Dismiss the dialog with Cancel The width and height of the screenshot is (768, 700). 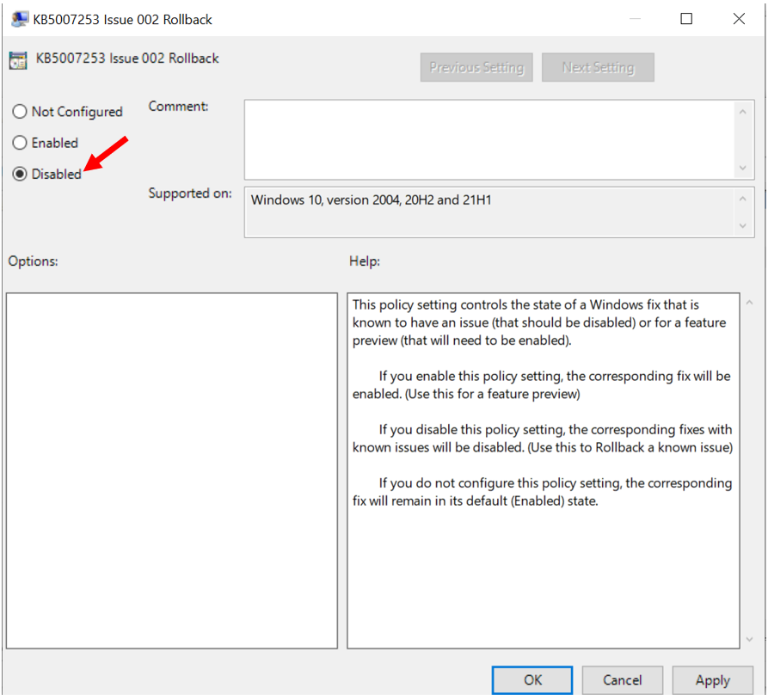[622, 680]
